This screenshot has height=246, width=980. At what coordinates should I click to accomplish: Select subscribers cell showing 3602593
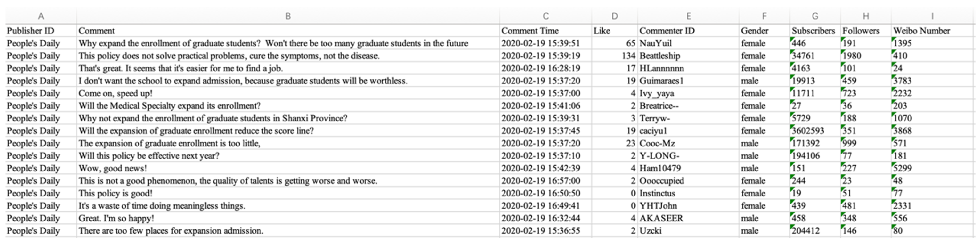pos(808,131)
